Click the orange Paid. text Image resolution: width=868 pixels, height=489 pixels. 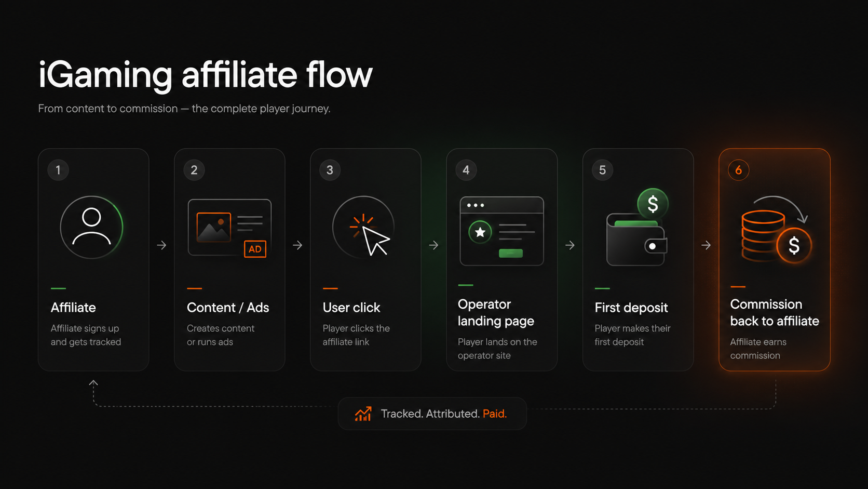(495, 414)
